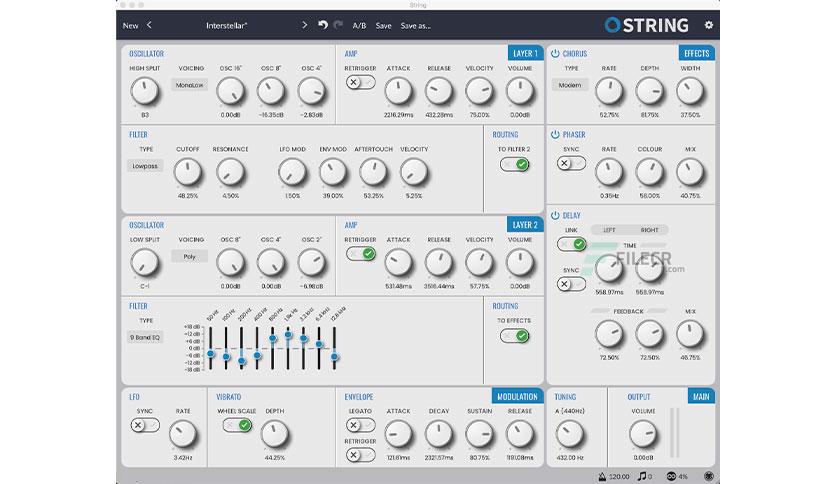Image resolution: width=836 pixels, height=484 pixels.
Task: Toggle Layer 1 Retrigger switch
Action: click(x=360, y=82)
